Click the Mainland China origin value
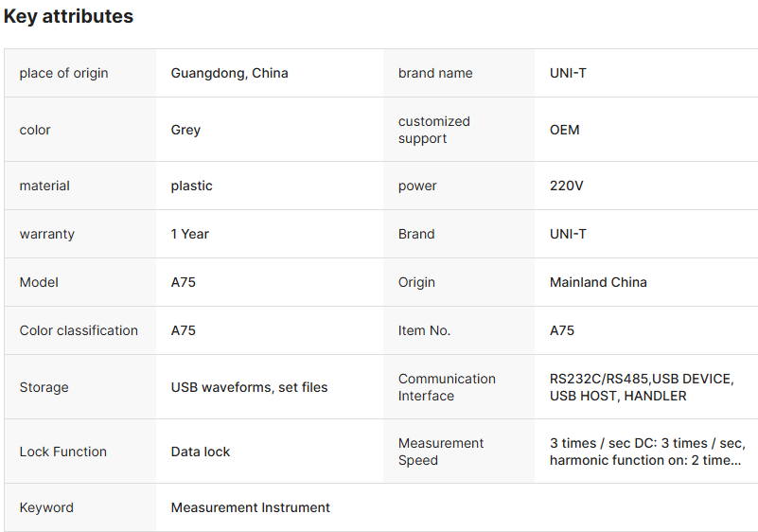758x532 pixels. click(598, 282)
